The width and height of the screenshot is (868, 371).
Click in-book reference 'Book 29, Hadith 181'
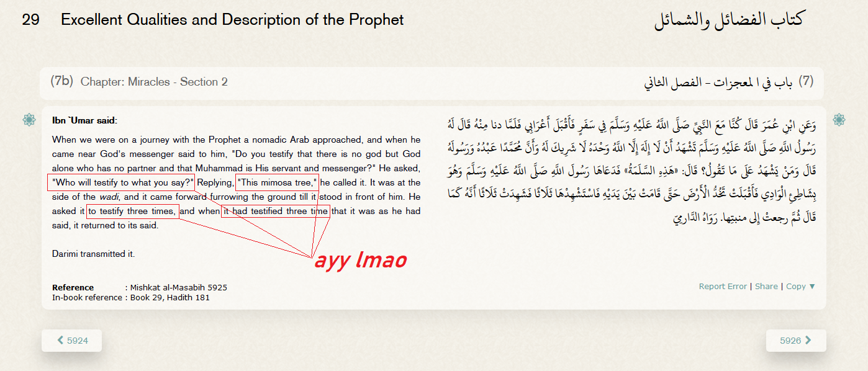click(170, 298)
